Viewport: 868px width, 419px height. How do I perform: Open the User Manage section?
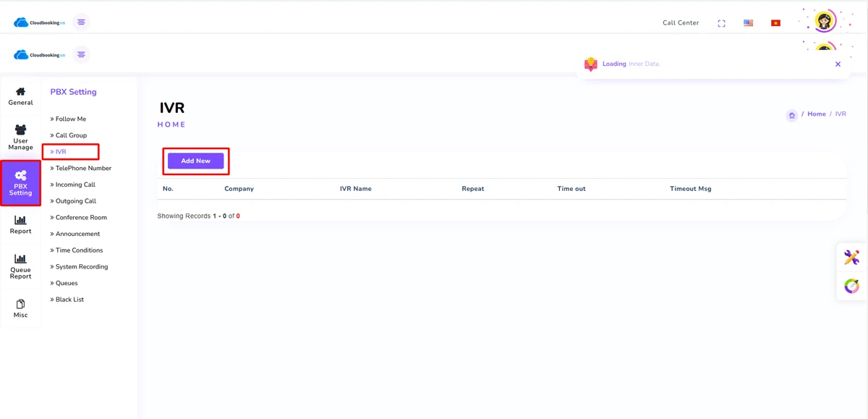click(x=20, y=137)
